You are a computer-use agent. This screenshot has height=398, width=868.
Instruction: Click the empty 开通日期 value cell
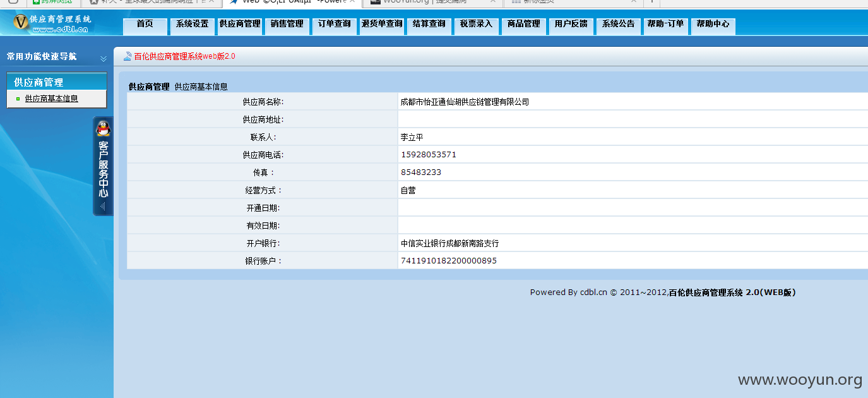pyautogui.click(x=633, y=208)
